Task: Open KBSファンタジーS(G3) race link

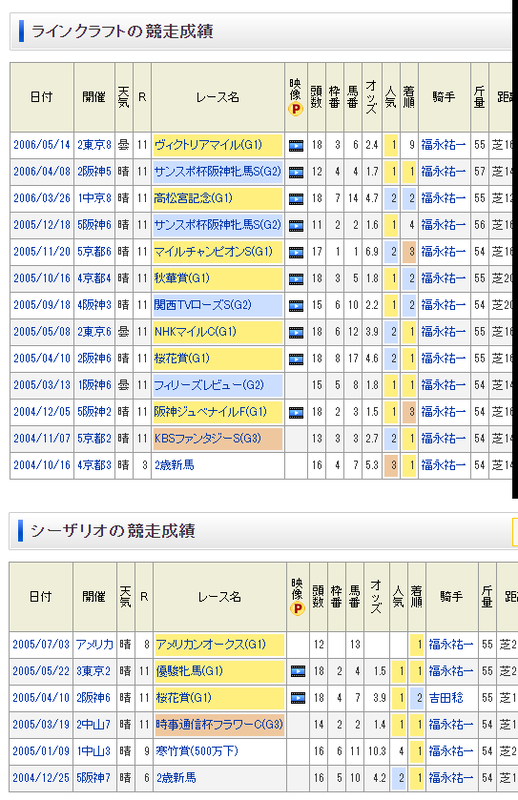Action: click(x=207, y=438)
